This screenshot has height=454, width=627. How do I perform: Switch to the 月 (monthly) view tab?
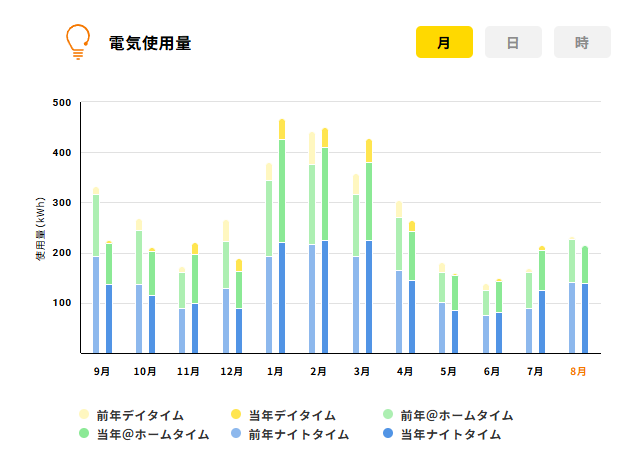(444, 42)
